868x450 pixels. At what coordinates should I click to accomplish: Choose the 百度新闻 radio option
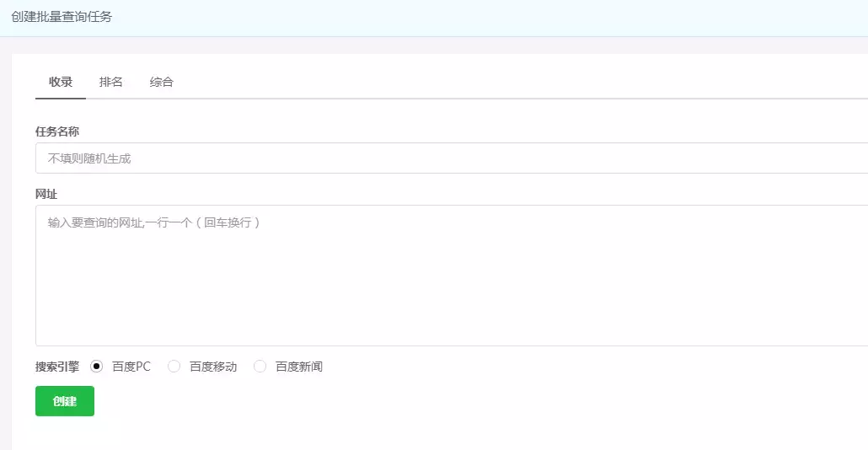[x=260, y=367]
